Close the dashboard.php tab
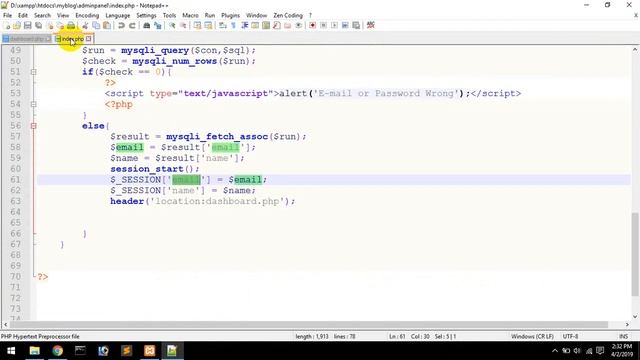640x360 pixels. click(x=48, y=39)
